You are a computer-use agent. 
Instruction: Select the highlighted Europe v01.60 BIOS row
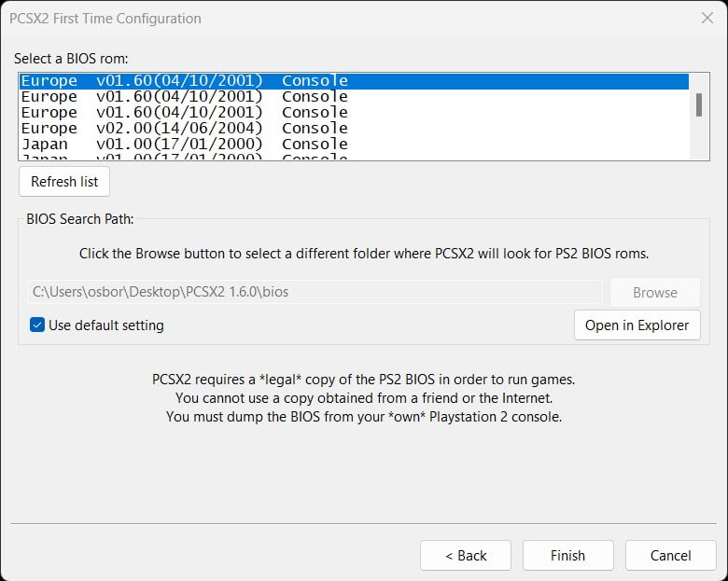point(355,81)
